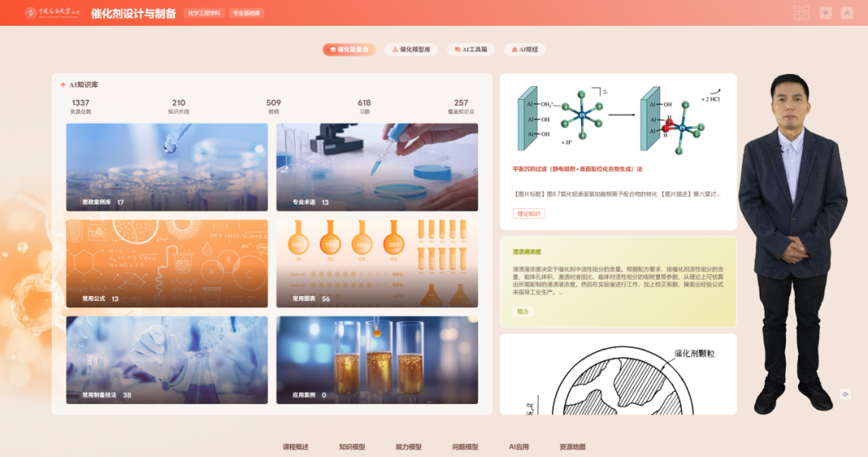This screenshot has height=457, width=868.
Task: Open the 常用公式 card
Action: 166,263
